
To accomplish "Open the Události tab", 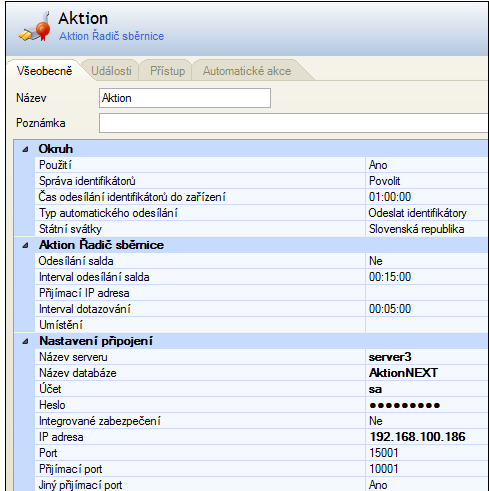I will pos(111,71).
